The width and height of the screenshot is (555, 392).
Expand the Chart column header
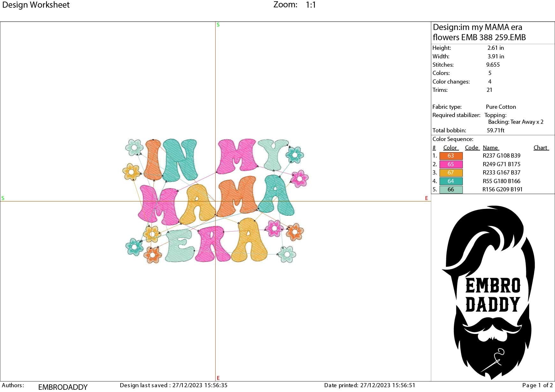(541, 147)
